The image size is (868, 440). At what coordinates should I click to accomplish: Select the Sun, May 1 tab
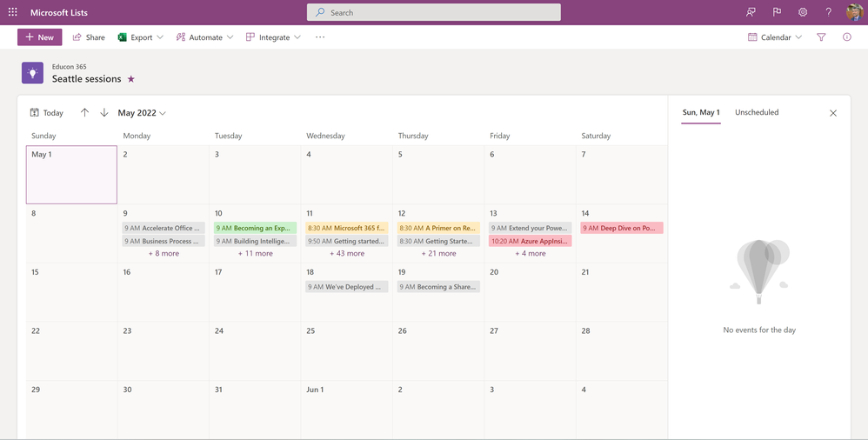click(x=701, y=112)
